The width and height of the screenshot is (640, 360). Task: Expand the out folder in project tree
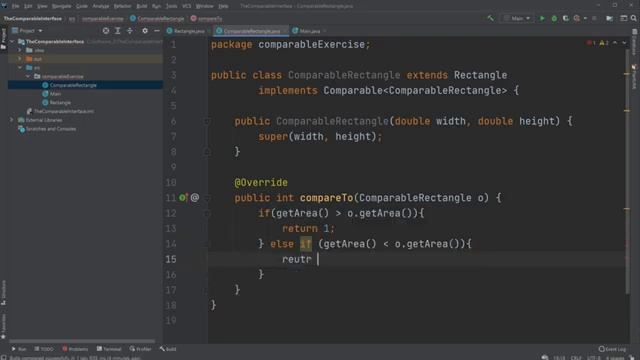pyautogui.click(x=20, y=59)
